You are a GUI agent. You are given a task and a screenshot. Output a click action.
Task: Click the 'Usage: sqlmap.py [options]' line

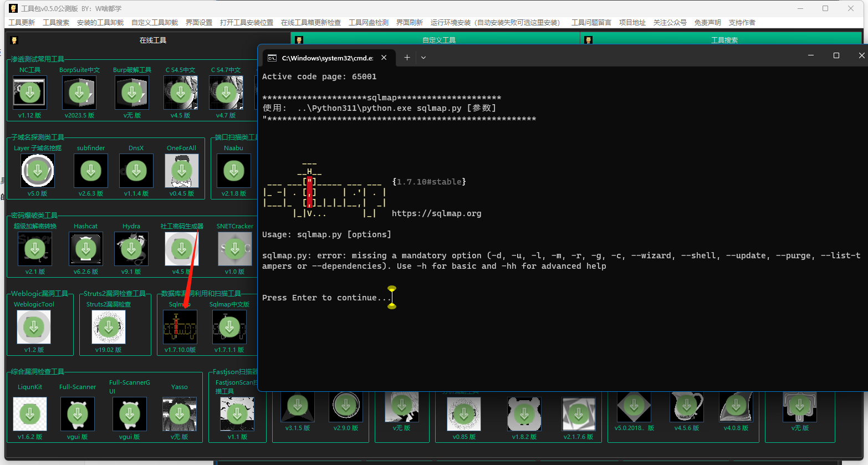(326, 234)
